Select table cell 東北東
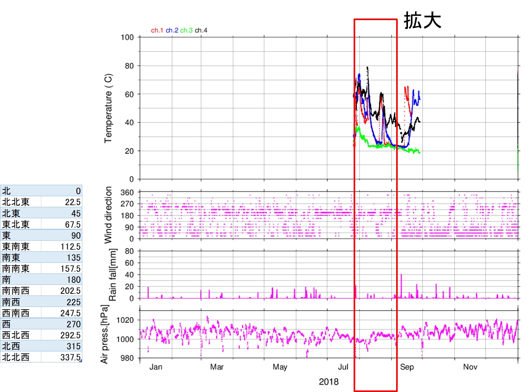Image resolution: width=532 pixels, height=392 pixels. tap(21, 224)
